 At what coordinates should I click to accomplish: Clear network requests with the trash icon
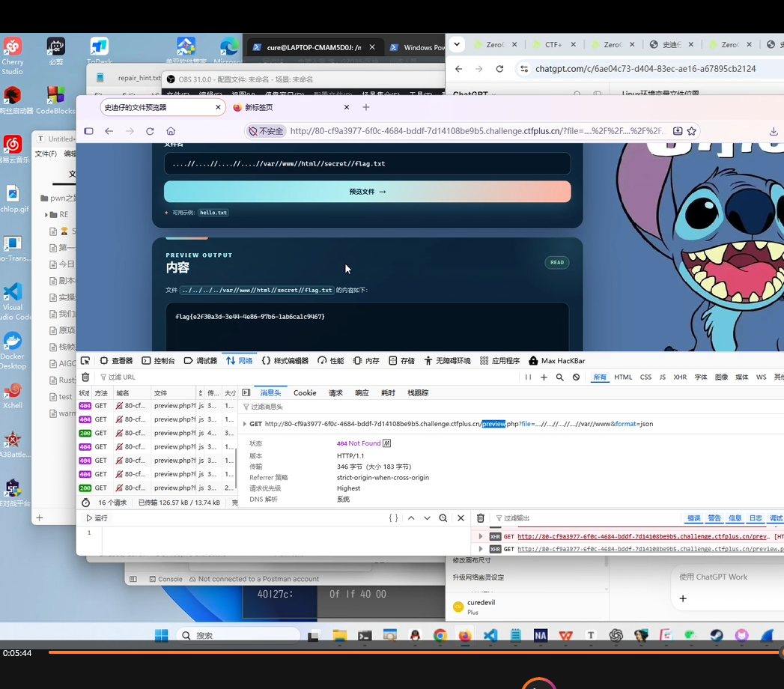tap(85, 377)
